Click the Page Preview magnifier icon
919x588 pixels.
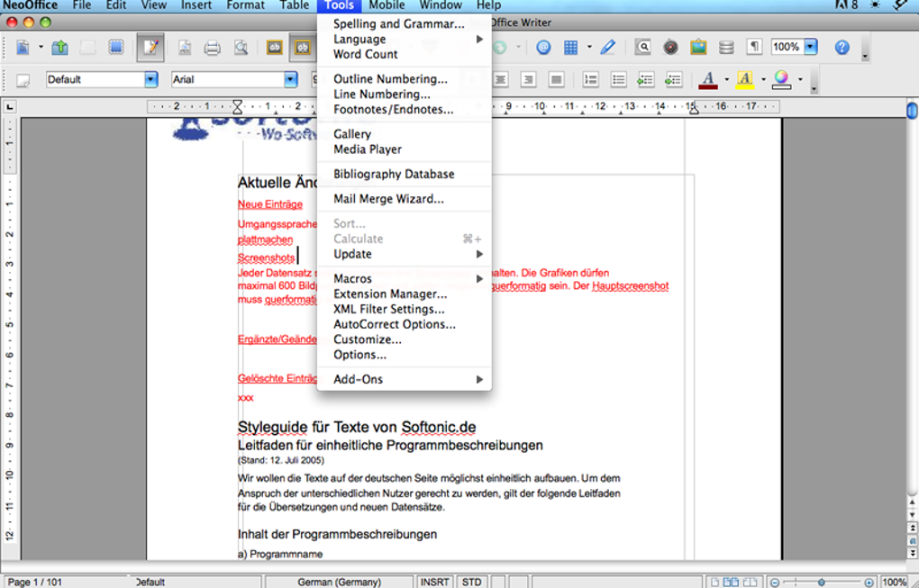coord(241,47)
